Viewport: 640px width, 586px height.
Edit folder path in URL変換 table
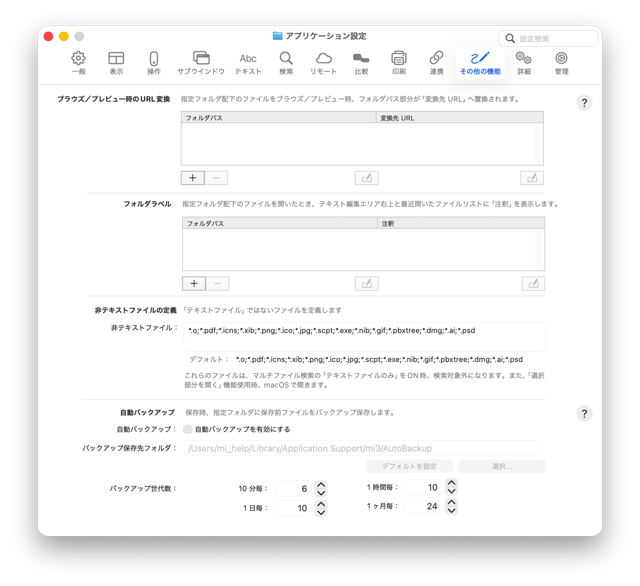[367, 178]
